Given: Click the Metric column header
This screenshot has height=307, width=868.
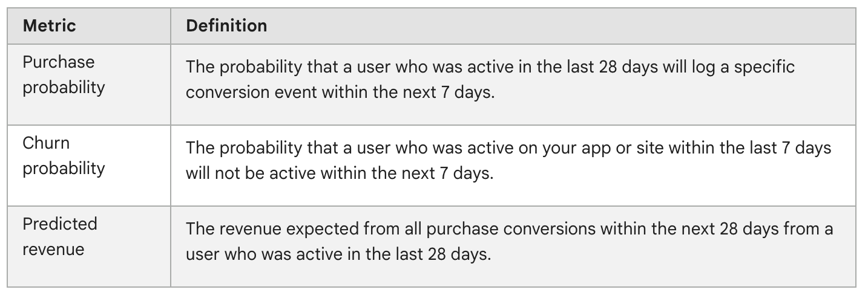Looking at the screenshot, I should tap(89, 26).
